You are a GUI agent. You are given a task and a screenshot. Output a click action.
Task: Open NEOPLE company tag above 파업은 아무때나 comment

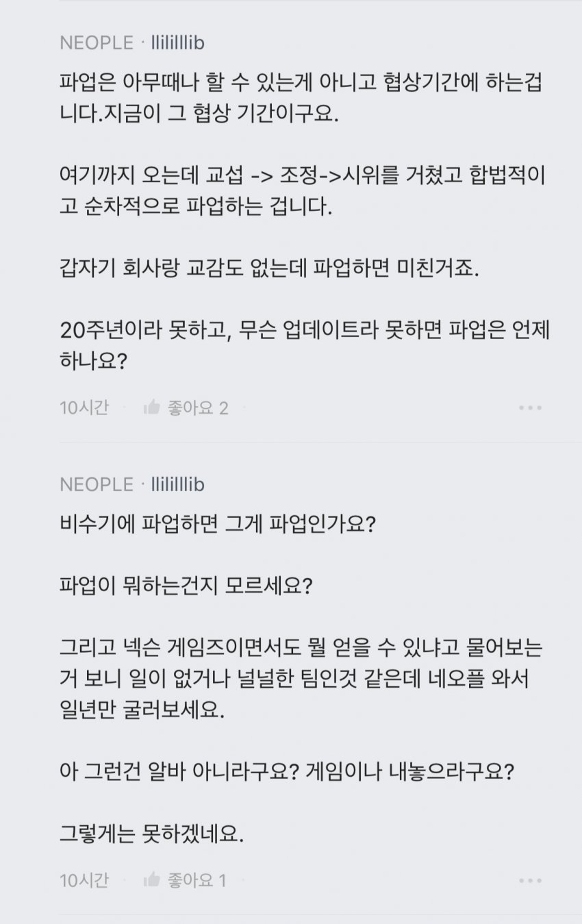(97, 43)
